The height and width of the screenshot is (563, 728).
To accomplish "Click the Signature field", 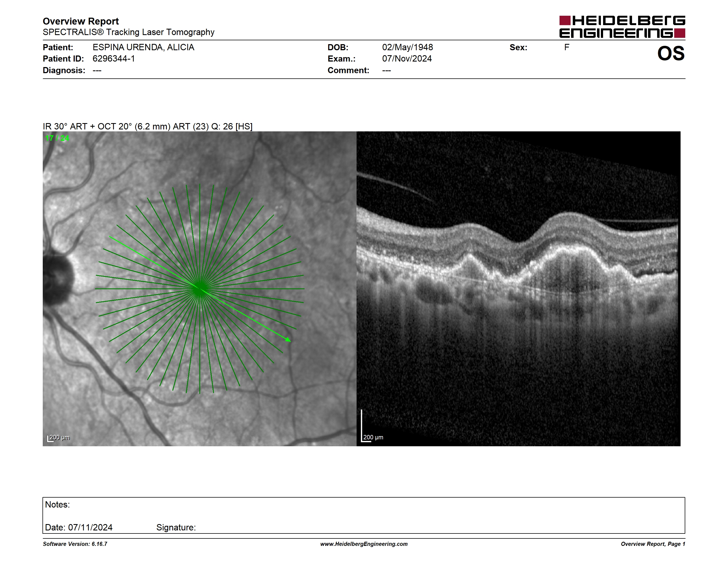I will 176,527.
